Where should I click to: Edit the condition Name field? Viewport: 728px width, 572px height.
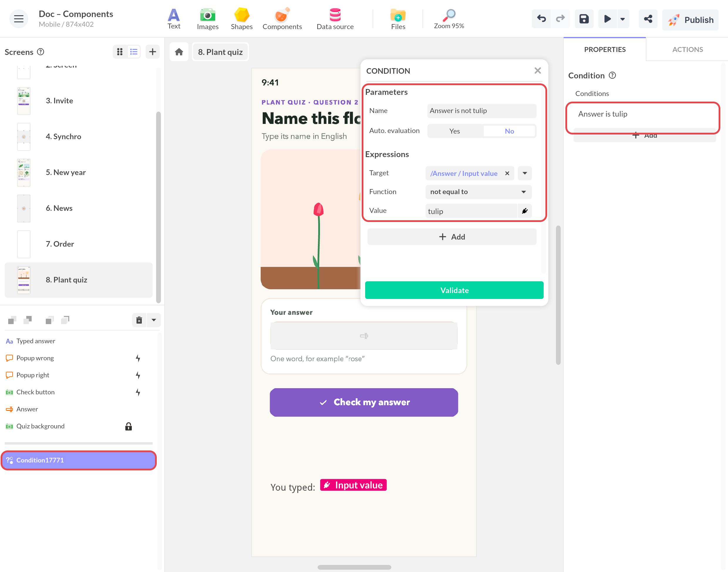pyautogui.click(x=482, y=110)
